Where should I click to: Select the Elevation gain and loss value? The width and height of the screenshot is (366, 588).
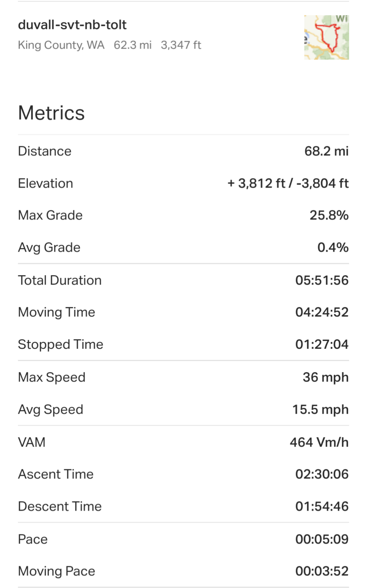288,183
